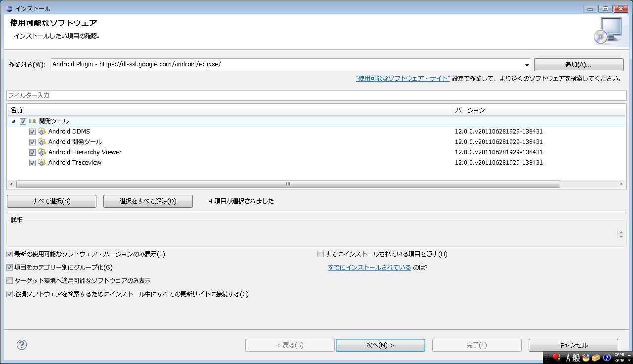This screenshot has width=633, height=364.
Task: Click the 開発ツール category label
Action: pos(54,121)
